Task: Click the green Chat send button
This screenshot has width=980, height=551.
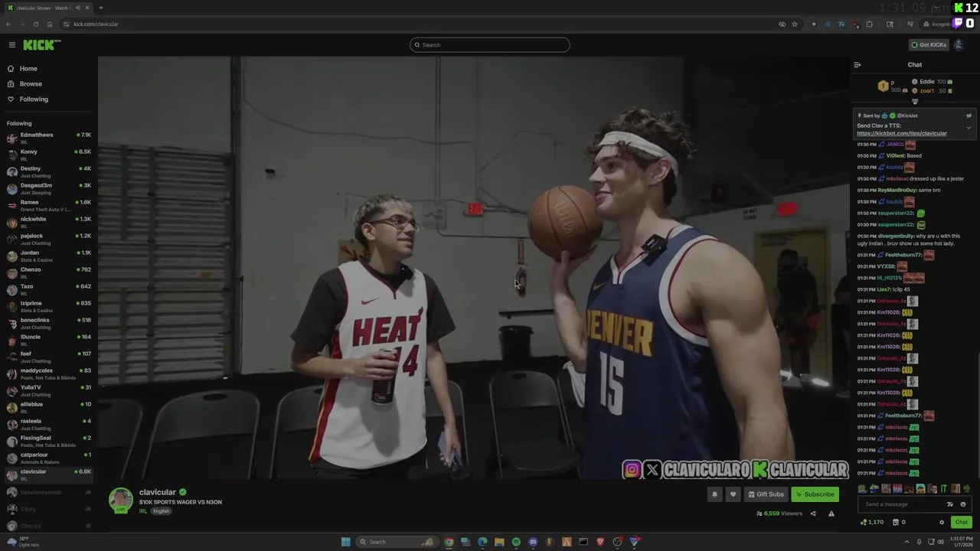Action: 962,522
